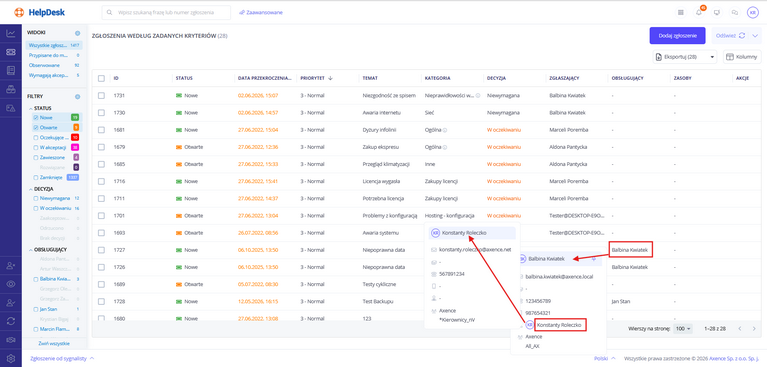The image size is (767, 367).
Task: Check the Zamknięte status filter
Action: pos(36,178)
